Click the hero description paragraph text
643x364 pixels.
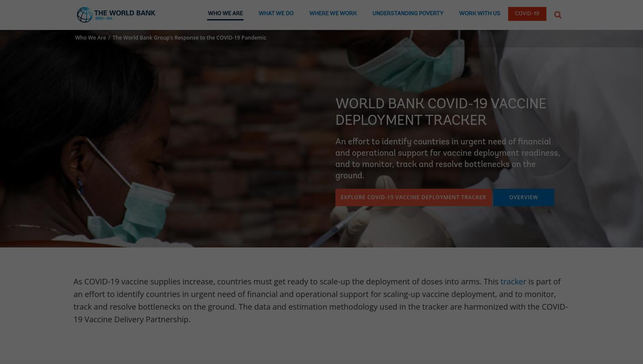click(448, 159)
